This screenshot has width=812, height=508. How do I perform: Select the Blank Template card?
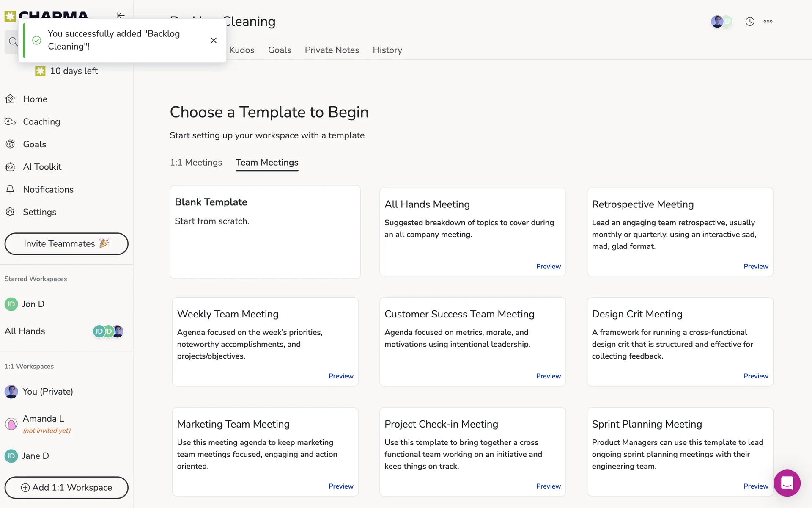coord(265,232)
